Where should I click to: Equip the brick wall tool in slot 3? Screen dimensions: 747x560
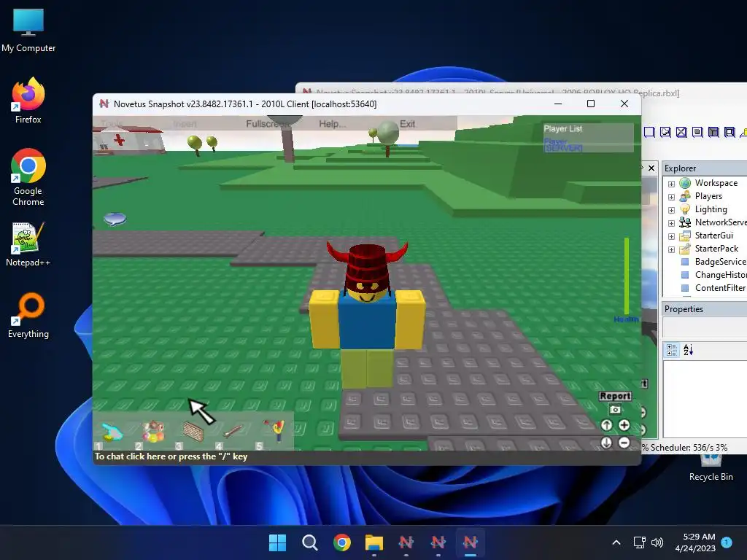click(193, 432)
